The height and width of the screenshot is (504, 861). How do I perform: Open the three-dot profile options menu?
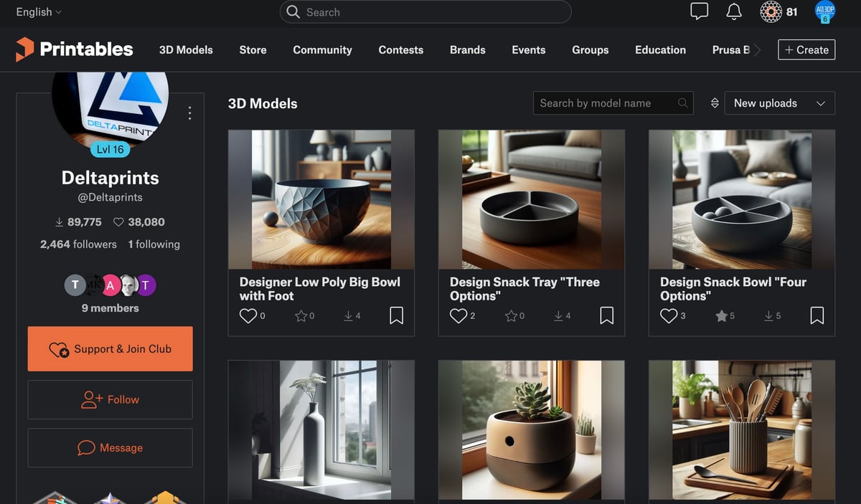coord(189,113)
